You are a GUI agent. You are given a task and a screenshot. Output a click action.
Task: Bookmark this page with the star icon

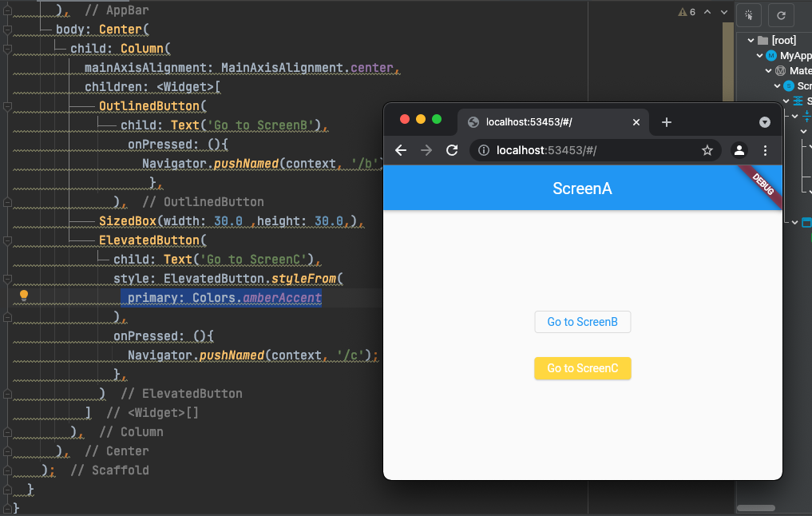pos(707,150)
